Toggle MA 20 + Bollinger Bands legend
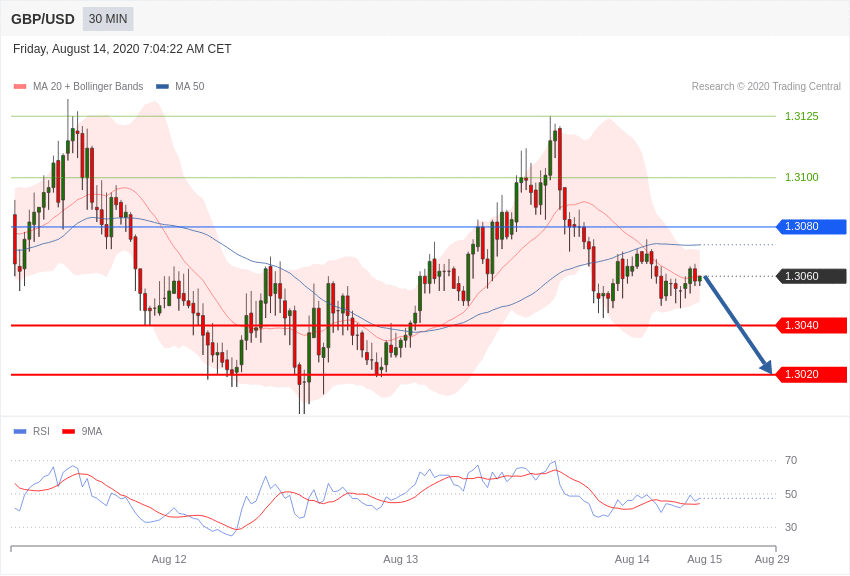 (x=79, y=86)
